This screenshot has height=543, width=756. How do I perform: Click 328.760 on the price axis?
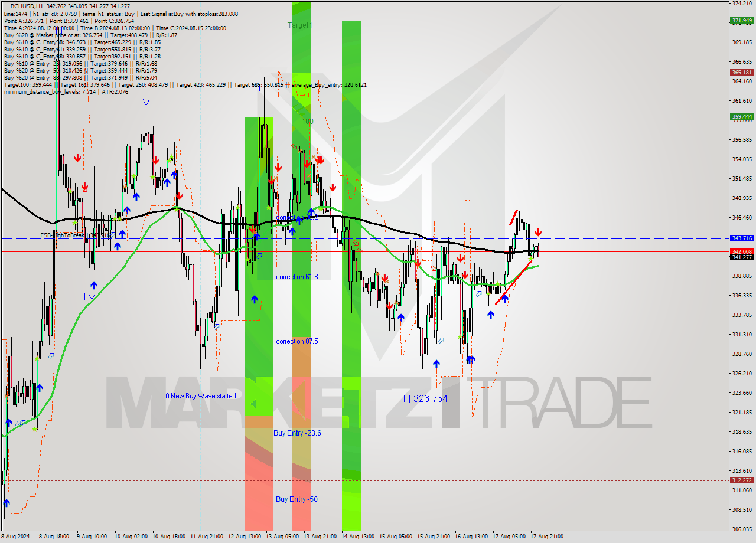point(742,354)
